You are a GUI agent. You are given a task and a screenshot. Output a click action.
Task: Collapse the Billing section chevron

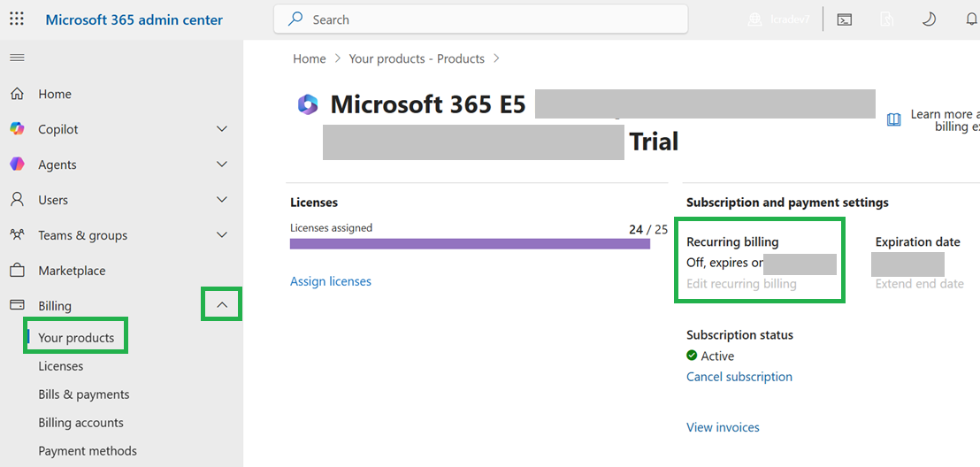pos(221,305)
